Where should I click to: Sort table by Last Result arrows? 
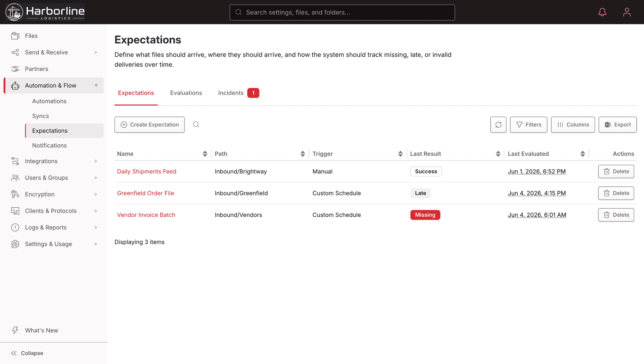(498, 154)
